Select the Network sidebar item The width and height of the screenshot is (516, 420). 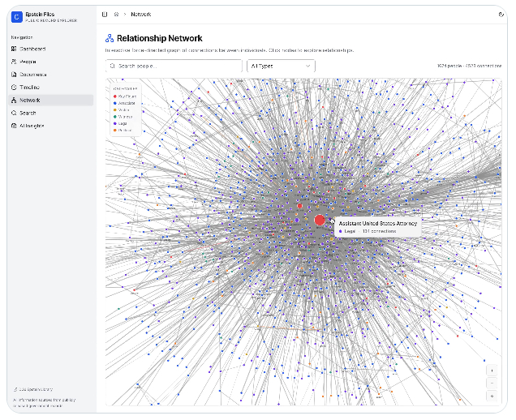coord(29,101)
